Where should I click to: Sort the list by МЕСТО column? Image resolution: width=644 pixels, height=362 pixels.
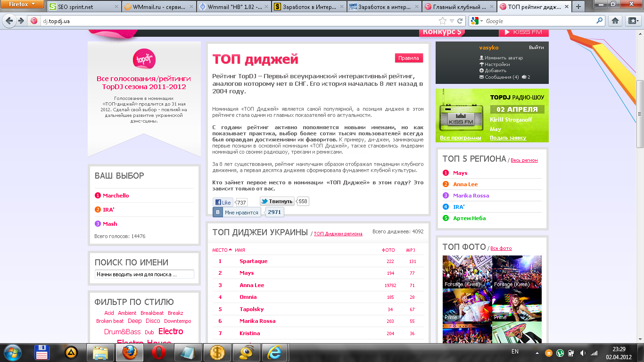pyautogui.click(x=222, y=250)
